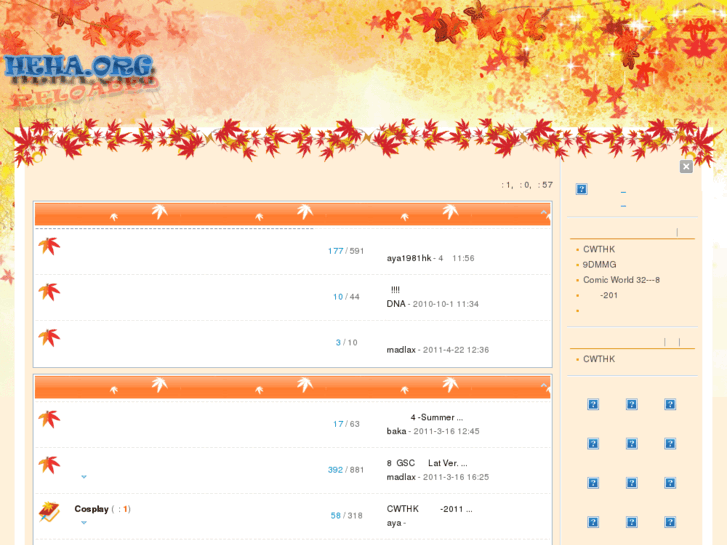This screenshot has width=727, height=545.
Task: Open the aya poster link in the Cosplay row
Action: pos(394,523)
